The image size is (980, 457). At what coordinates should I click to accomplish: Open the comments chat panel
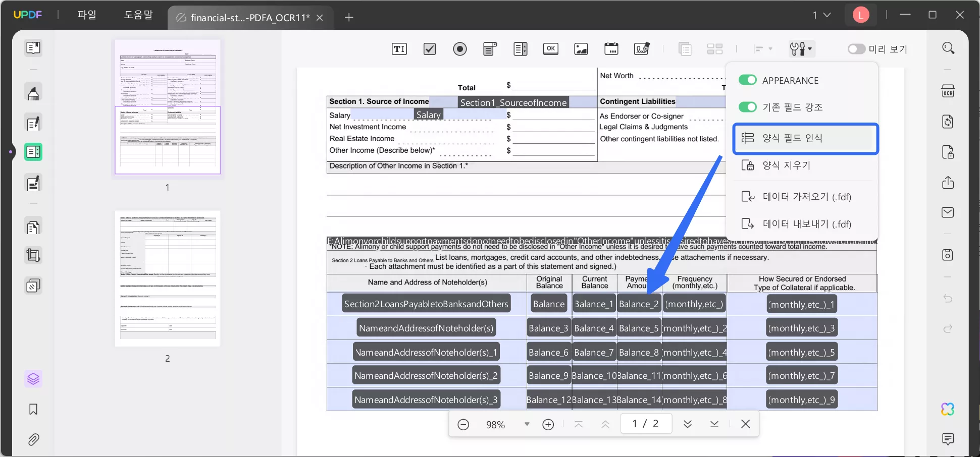click(948, 439)
